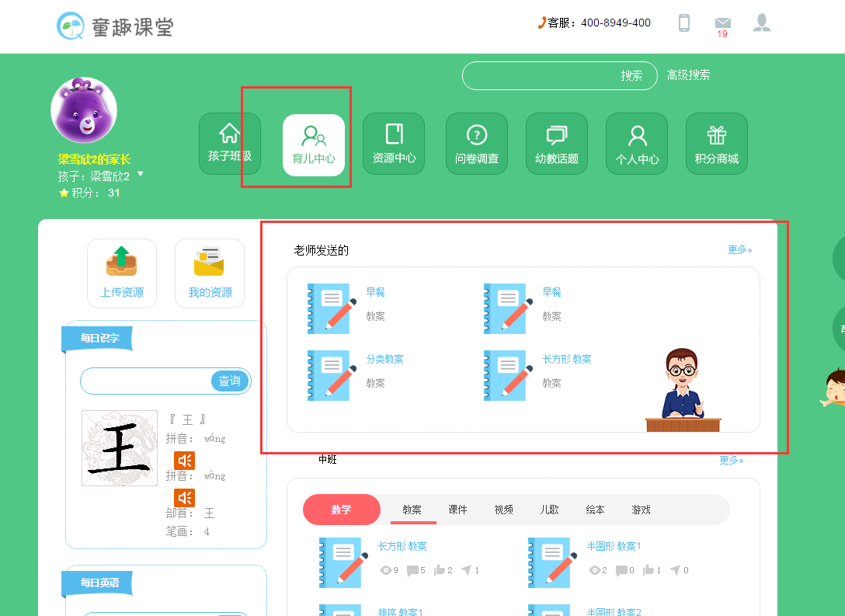Image resolution: width=845 pixels, height=616 pixels.
Task: Open notebook icon of first 早餐 lesson plan
Action: 332,308
